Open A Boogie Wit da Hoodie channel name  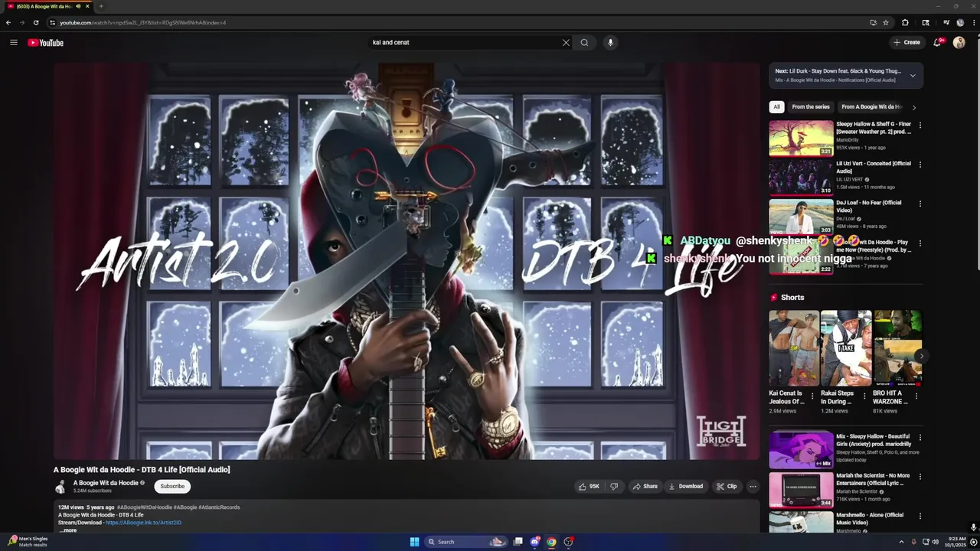106,483
